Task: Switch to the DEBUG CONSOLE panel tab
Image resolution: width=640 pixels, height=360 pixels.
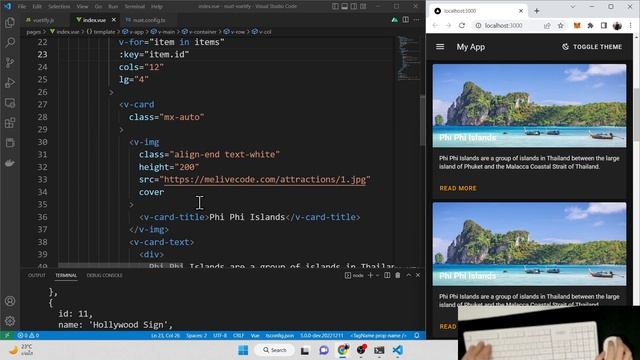Action: (104, 276)
